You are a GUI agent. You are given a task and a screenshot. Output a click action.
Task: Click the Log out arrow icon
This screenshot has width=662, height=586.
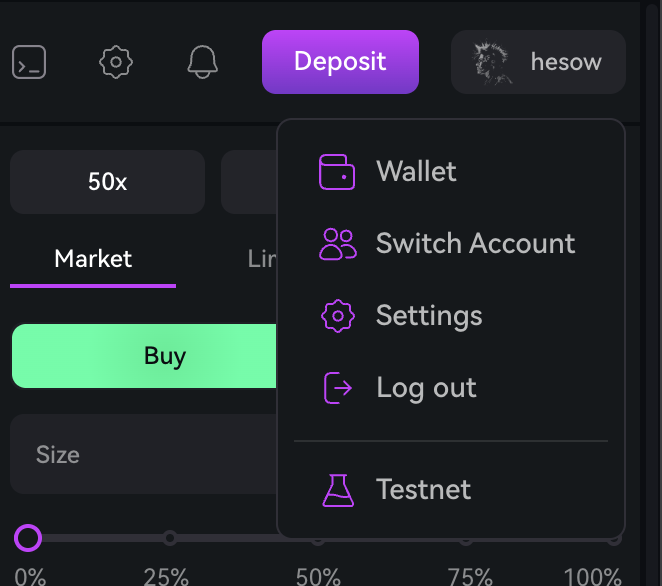pyautogui.click(x=337, y=388)
